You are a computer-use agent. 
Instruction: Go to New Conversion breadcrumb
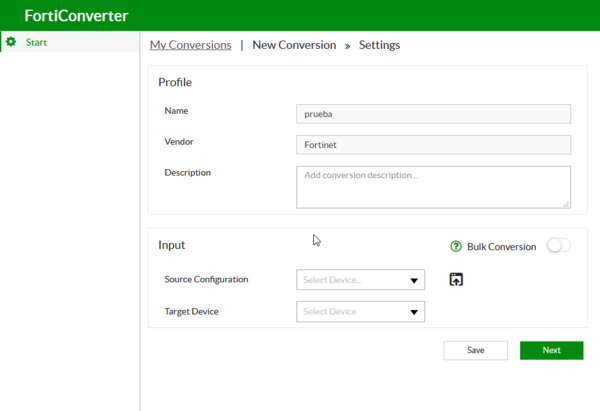tap(294, 45)
